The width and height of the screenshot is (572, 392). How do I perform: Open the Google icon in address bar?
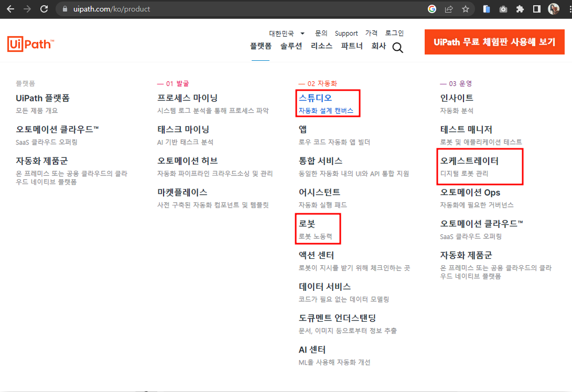tap(432, 9)
